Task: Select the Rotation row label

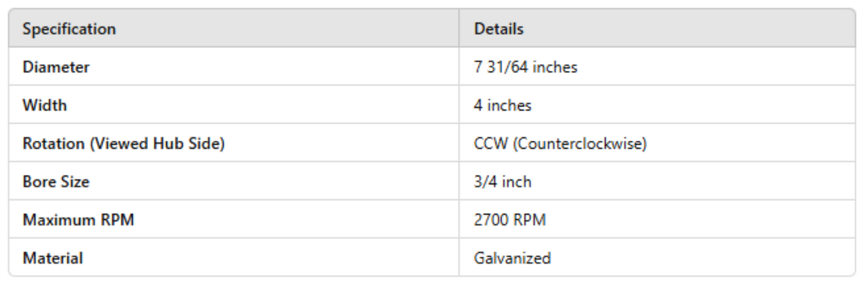Action: [123, 144]
